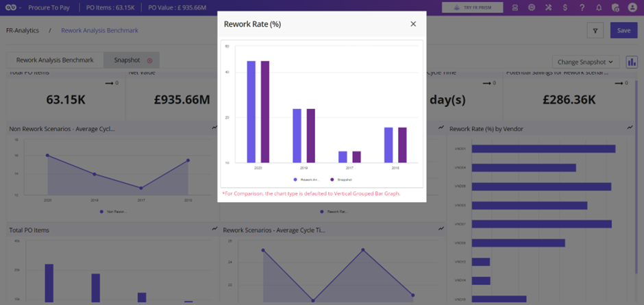Click the Save button
Image resolution: width=644 pixels, height=305 pixels.
(x=623, y=30)
